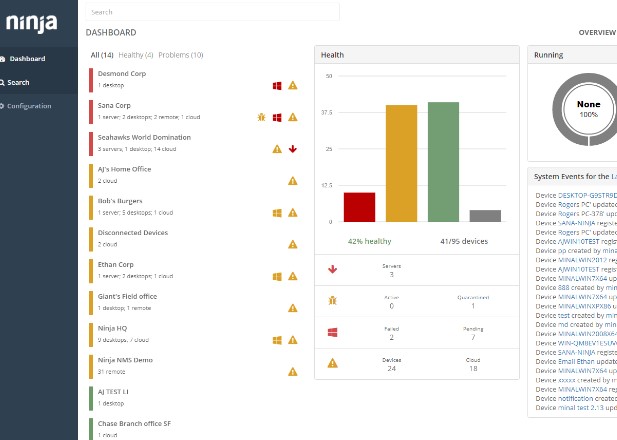This screenshot has height=440, width=617.
Task: Click Windows patch icon for Bob's Burgers
Action: tap(277, 213)
